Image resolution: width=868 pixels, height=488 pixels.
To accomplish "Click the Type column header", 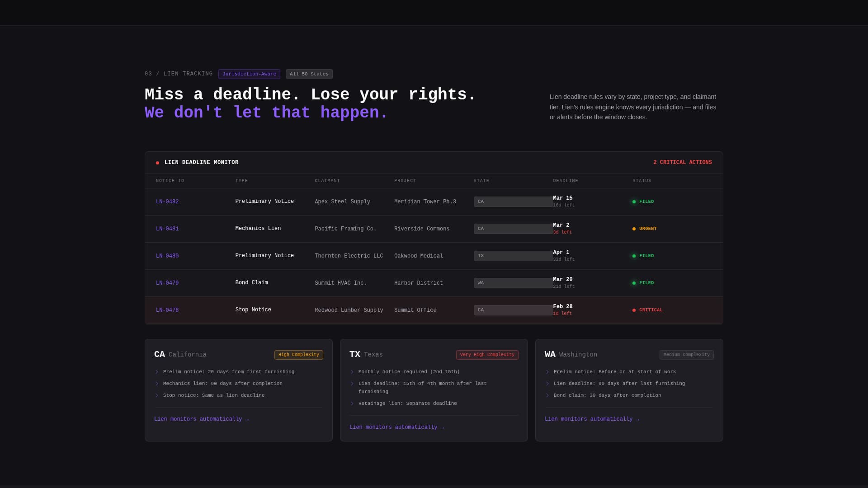I will tap(241, 181).
